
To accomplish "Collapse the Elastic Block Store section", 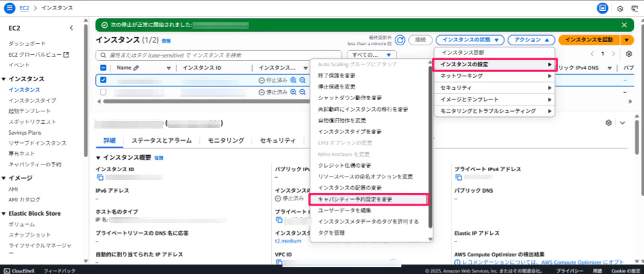I will (x=4, y=214).
